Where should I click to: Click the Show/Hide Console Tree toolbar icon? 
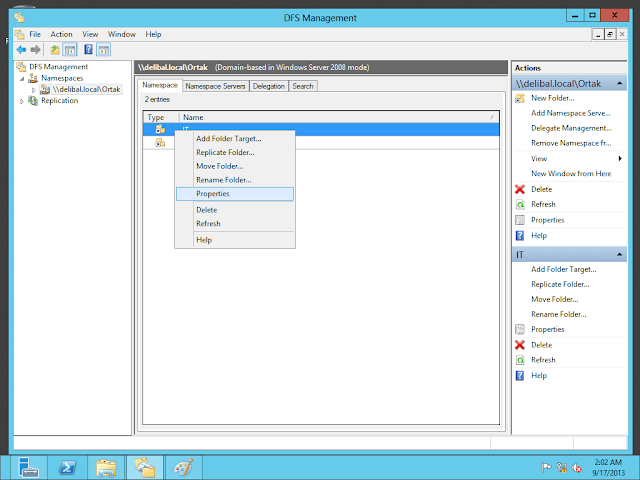(x=70, y=49)
